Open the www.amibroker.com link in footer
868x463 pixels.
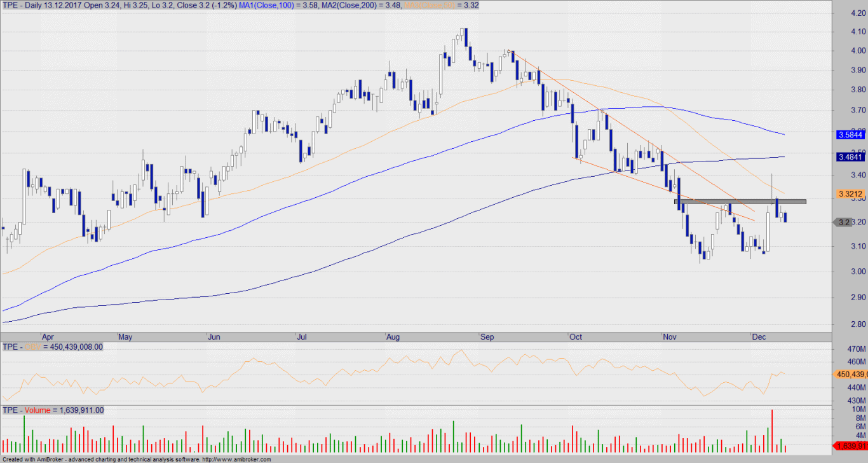[x=237, y=459]
